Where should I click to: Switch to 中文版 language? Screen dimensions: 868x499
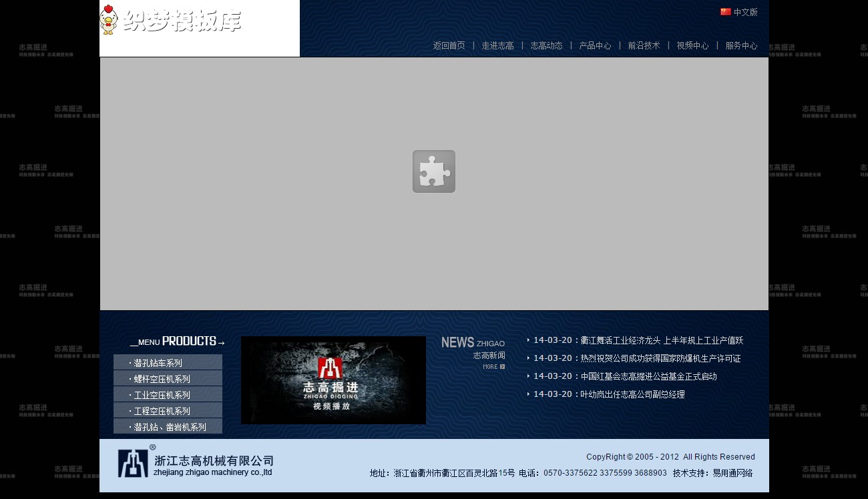coord(746,12)
